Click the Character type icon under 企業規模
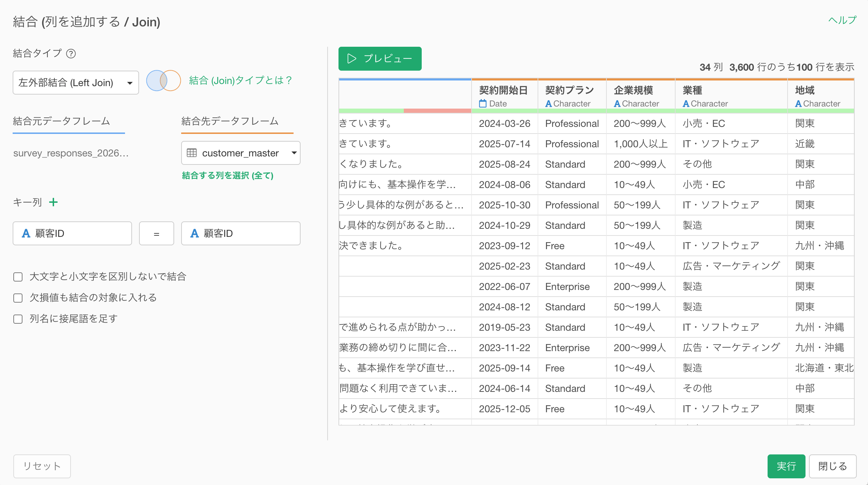 click(x=617, y=104)
